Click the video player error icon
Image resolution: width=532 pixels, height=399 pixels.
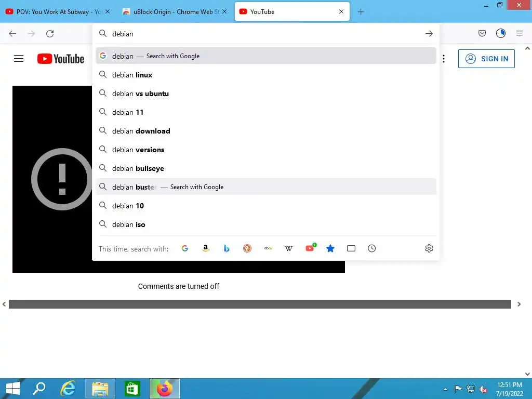pyautogui.click(x=62, y=179)
